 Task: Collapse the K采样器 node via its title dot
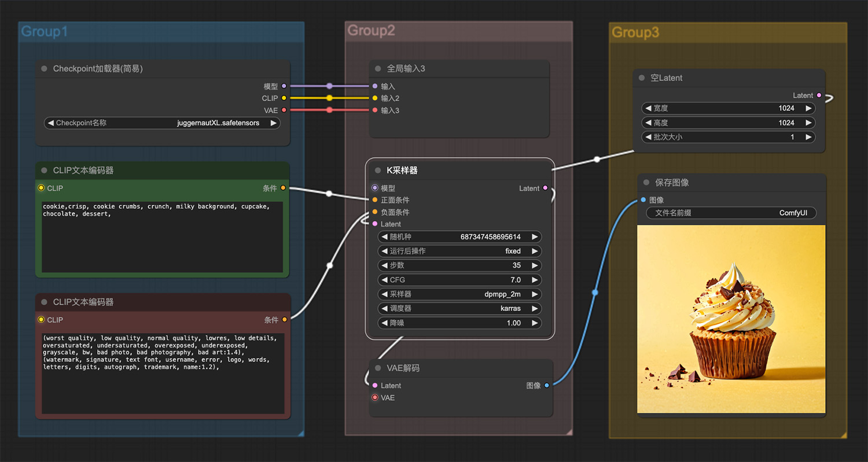point(378,171)
